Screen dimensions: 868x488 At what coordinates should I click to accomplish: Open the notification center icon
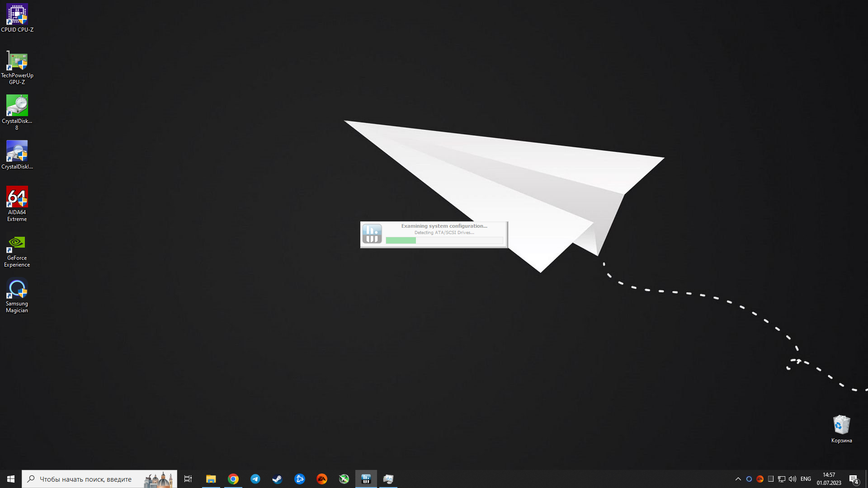pyautogui.click(x=854, y=479)
